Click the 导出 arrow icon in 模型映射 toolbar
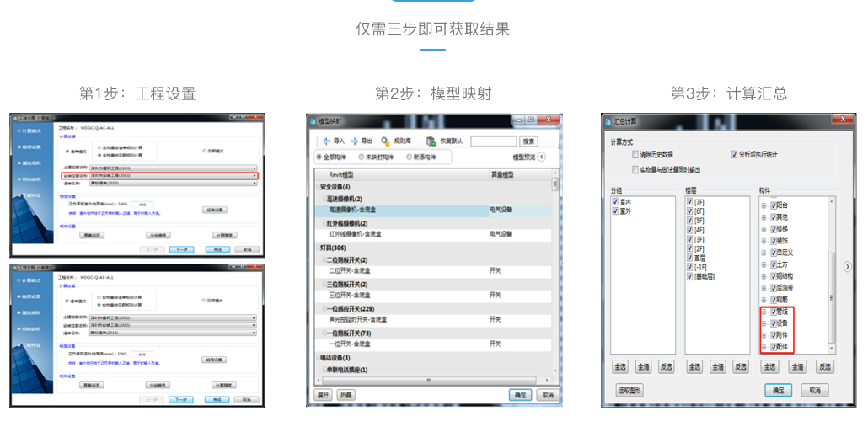The width and height of the screenshot is (868, 432). 354,141
